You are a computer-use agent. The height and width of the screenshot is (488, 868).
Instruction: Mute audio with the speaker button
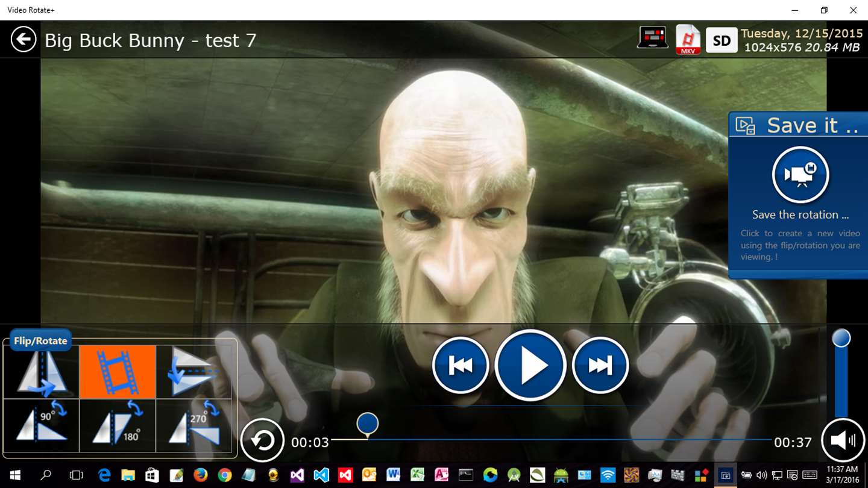click(x=843, y=440)
